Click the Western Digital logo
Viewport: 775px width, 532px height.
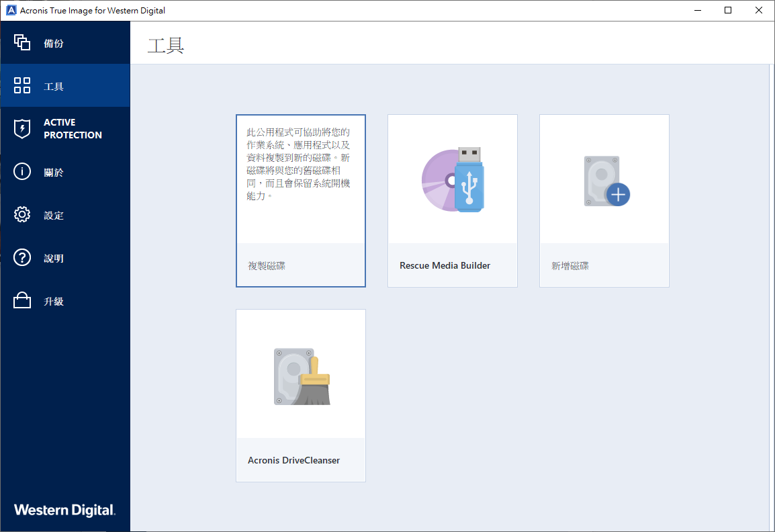coord(64,510)
